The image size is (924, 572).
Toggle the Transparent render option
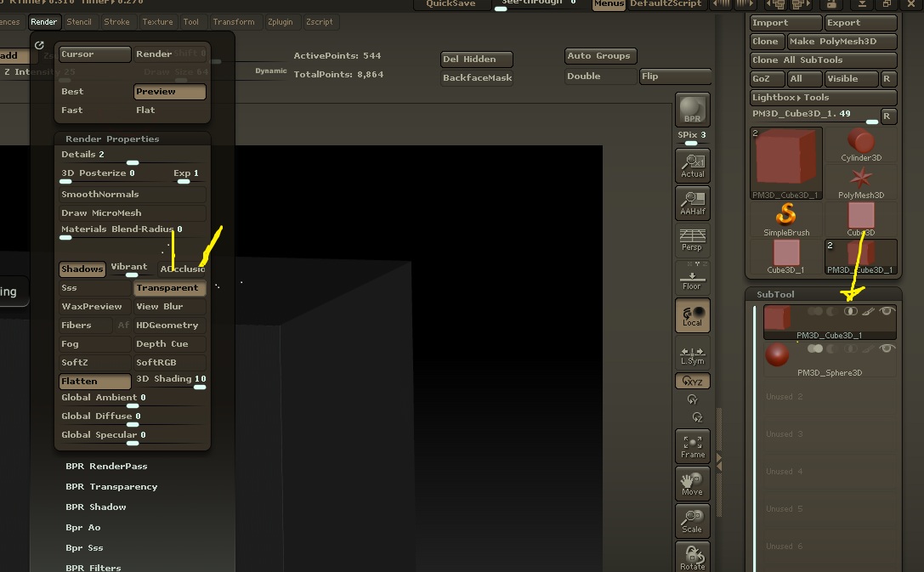(x=170, y=288)
